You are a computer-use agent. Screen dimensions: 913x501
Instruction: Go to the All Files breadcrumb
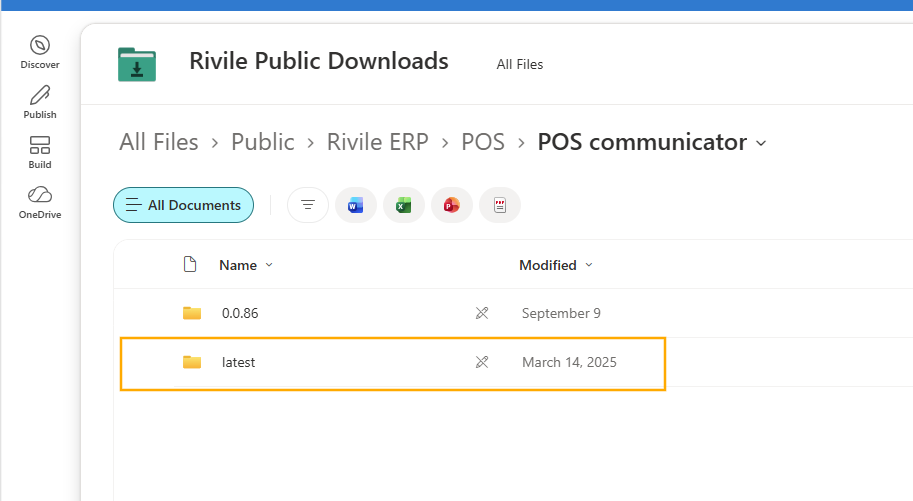(x=159, y=142)
